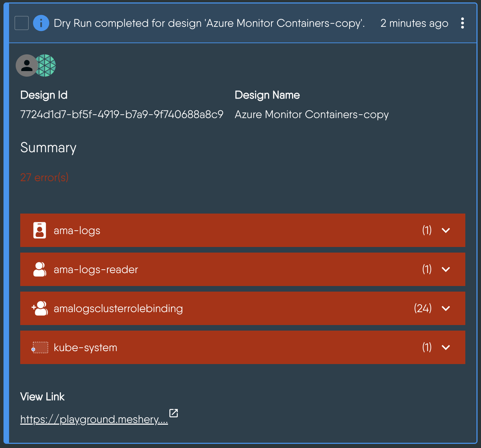Viewport: 481px width, 448px height.
Task: Click the amalogsclusterrolebinding role binding icon
Action: (x=40, y=308)
